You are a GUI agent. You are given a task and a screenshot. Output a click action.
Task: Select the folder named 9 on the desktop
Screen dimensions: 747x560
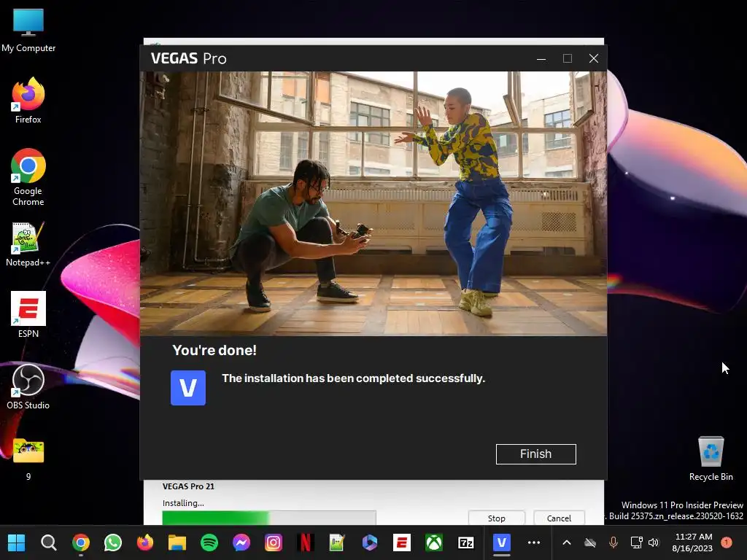[28, 459]
